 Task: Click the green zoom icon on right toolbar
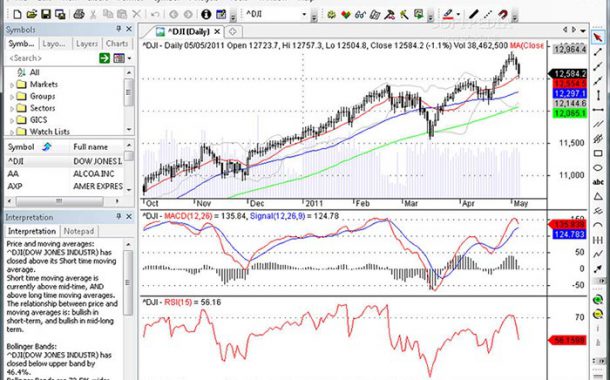click(x=598, y=299)
